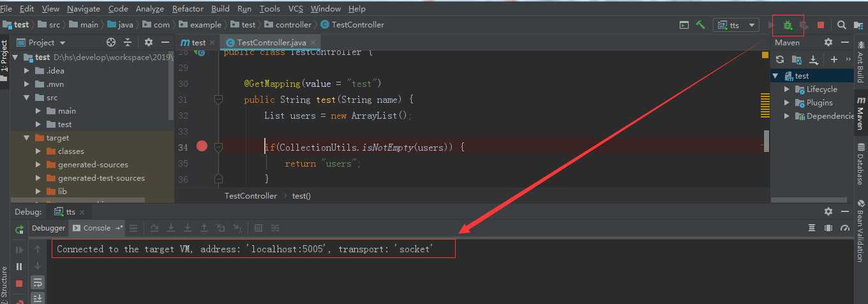Open Ant Build side panel
The width and height of the screenshot is (868, 304).
click(x=860, y=61)
